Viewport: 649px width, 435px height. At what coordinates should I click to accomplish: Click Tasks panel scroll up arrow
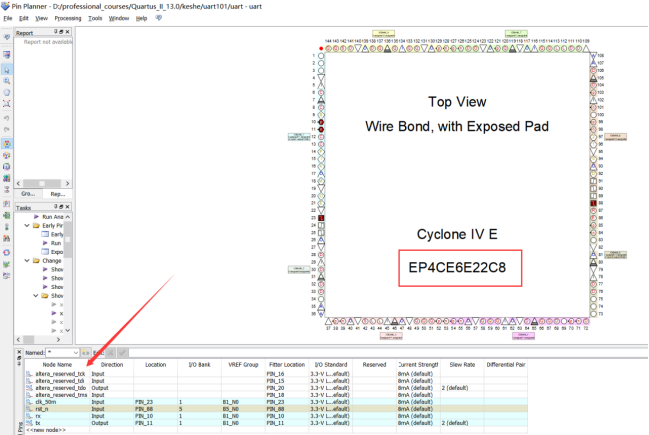(67, 217)
